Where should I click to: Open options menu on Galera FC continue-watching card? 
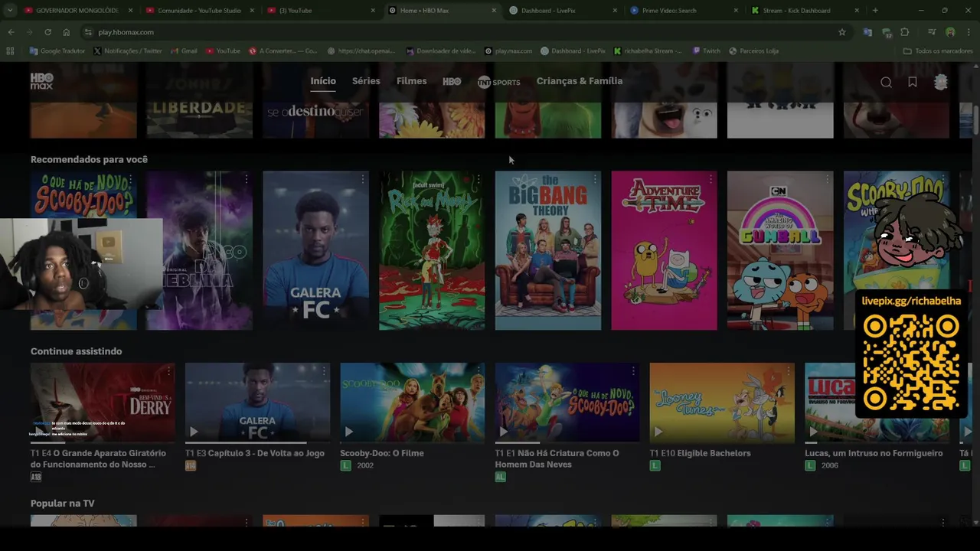(324, 371)
